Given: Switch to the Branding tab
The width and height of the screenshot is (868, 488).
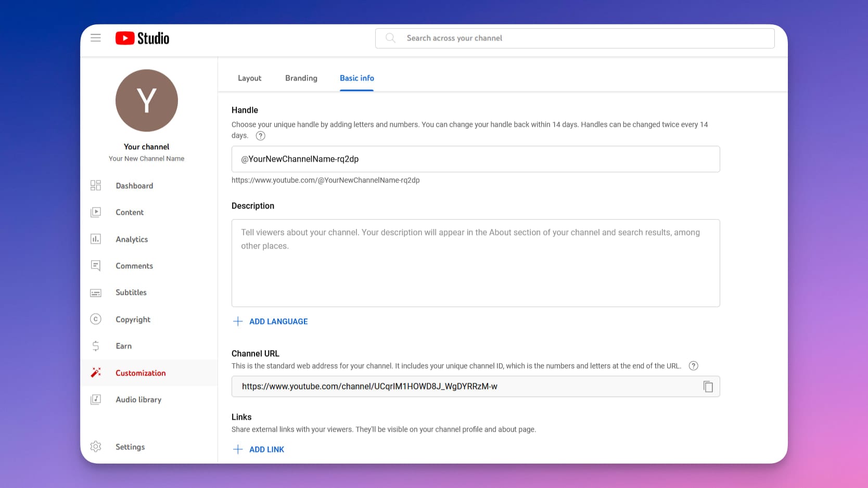Looking at the screenshot, I should [301, 78].
